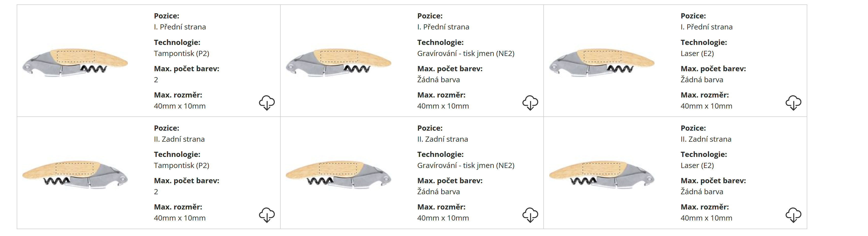Open front side Laser corkscrew image

pos(602,63)
